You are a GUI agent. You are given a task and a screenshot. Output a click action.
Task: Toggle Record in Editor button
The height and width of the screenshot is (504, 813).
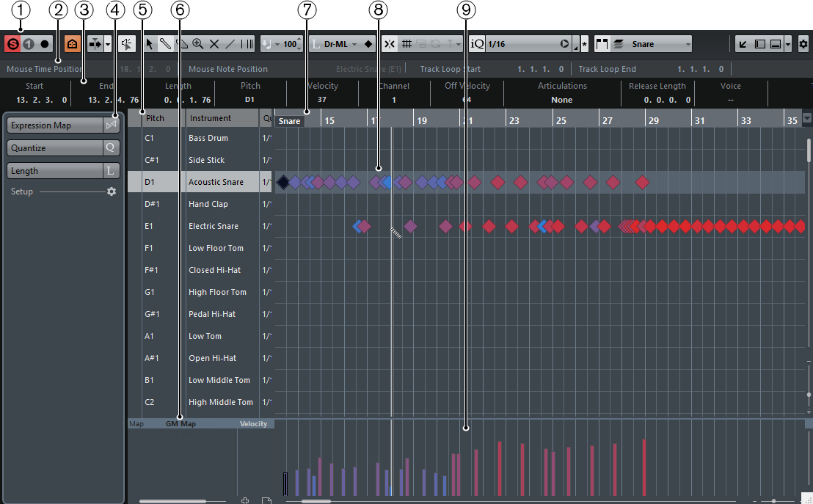29,44
